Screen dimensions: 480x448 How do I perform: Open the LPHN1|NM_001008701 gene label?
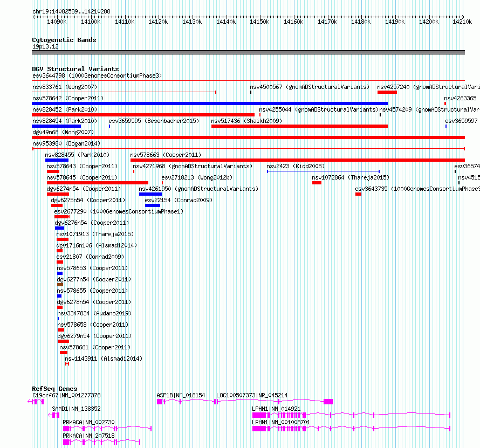281,422
